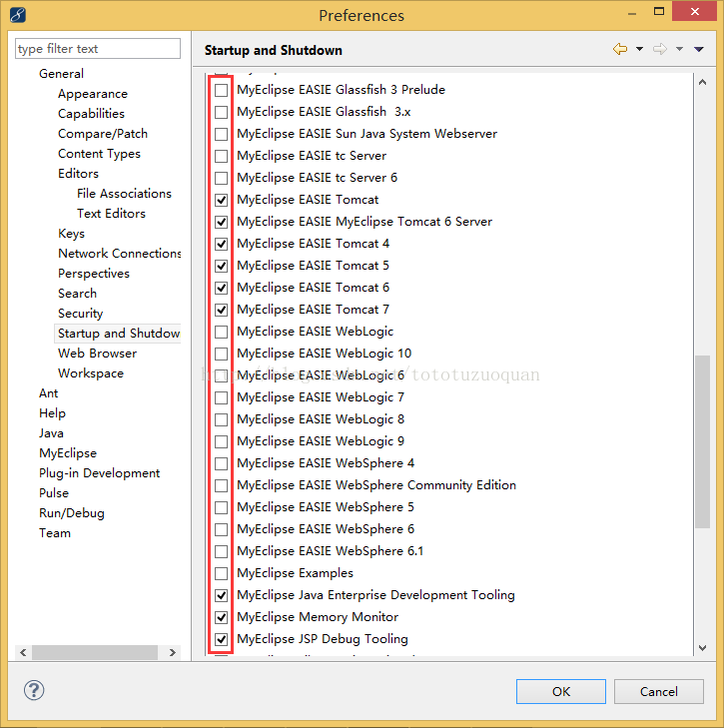This screenshot has width=724, height=728.
Task: Check MyEclipse EASIE tc Server 6
Action: [x=222, y=178]
